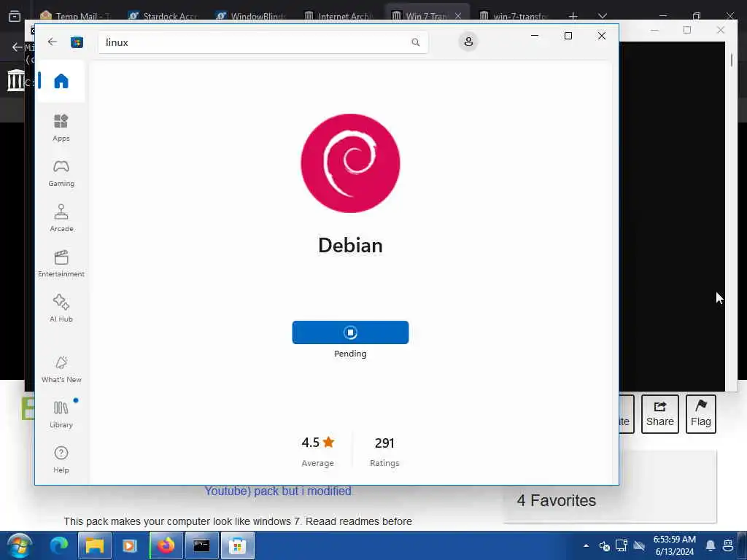
Task: Click the linux search field
Action: 263,42
